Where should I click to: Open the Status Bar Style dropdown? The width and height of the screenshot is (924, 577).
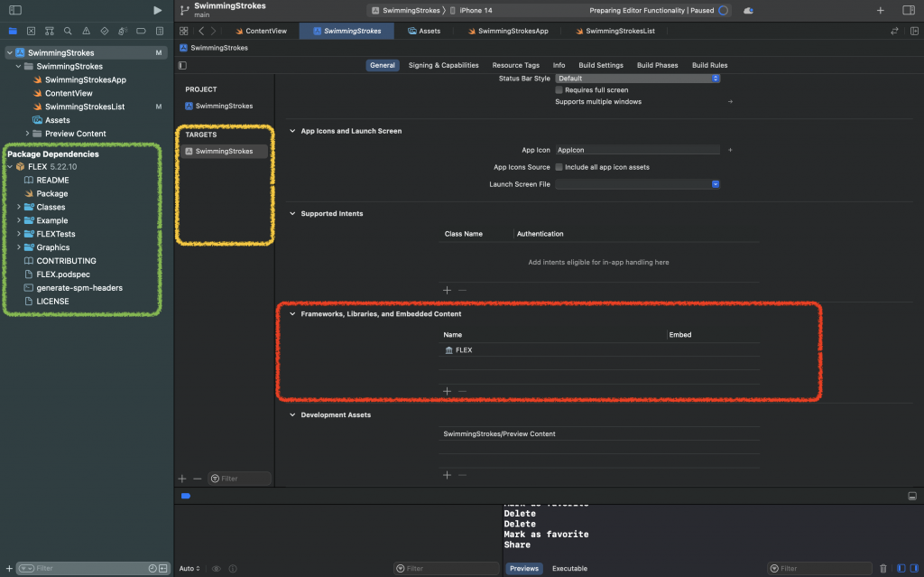(638, 79)
